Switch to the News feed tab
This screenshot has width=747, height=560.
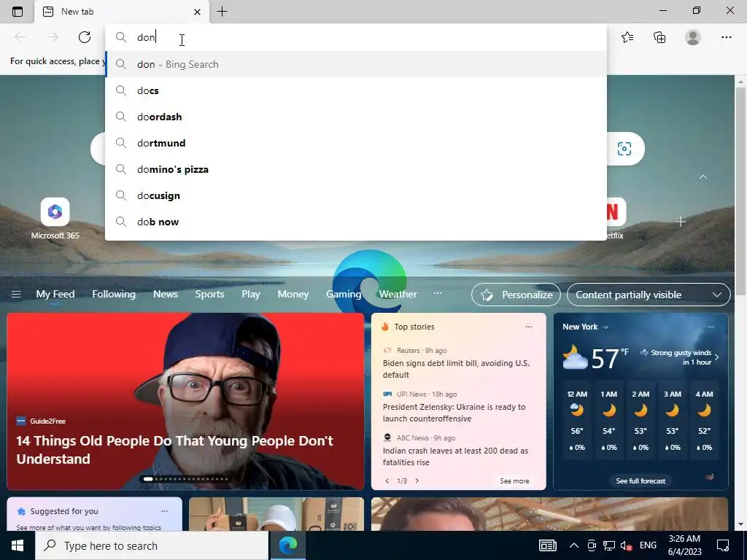(166, 295)
